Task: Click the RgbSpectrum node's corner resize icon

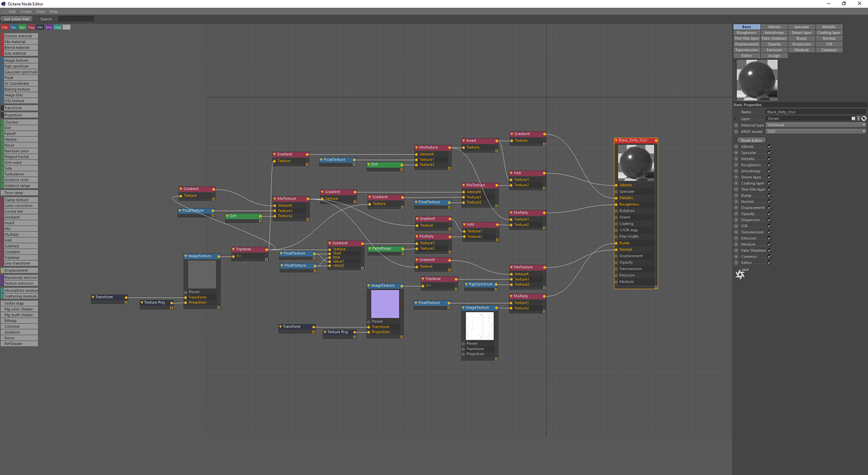Action: coord(497,289)
